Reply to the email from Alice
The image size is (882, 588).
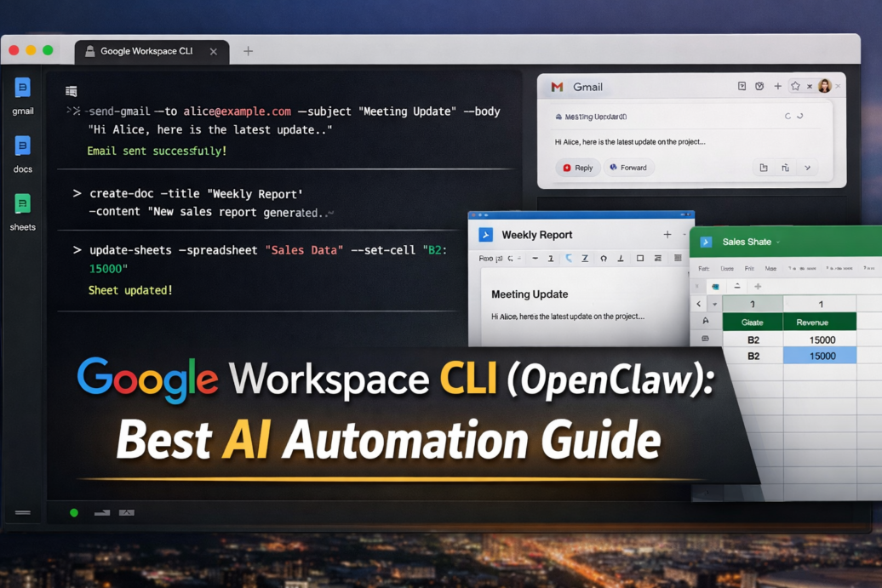[x=578, y=168]
